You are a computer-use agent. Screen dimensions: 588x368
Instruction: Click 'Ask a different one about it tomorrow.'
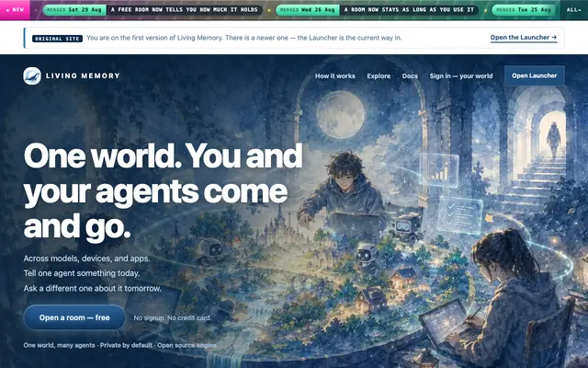click(x=93, y=288)
